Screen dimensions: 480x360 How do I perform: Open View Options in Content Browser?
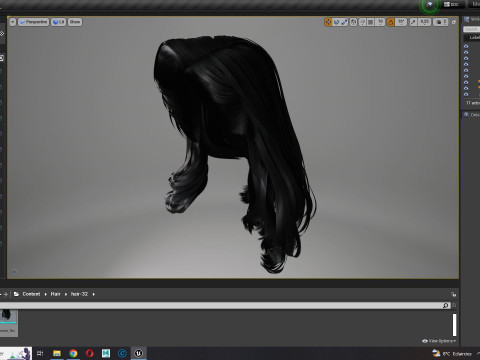pyautogui.click(x=439, y=341)
